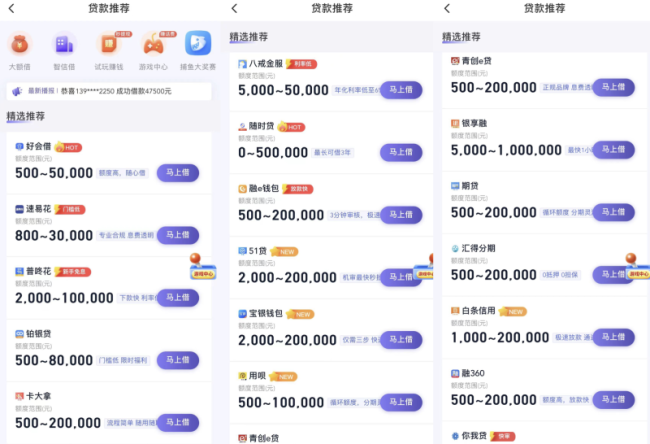
Task: Tap the 额度高，随心借 tag
Action: [x=122, y=173]
